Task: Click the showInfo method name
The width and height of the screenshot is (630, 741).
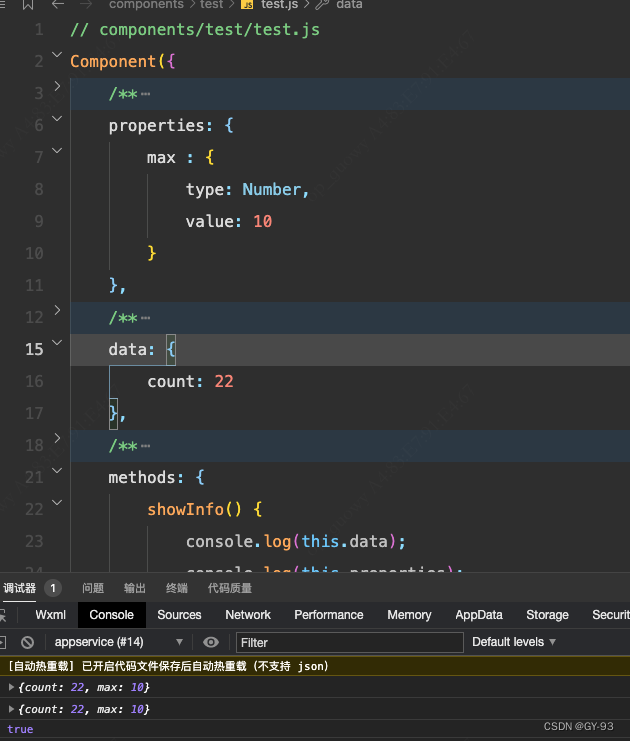Action: click(x=185, y=509)
